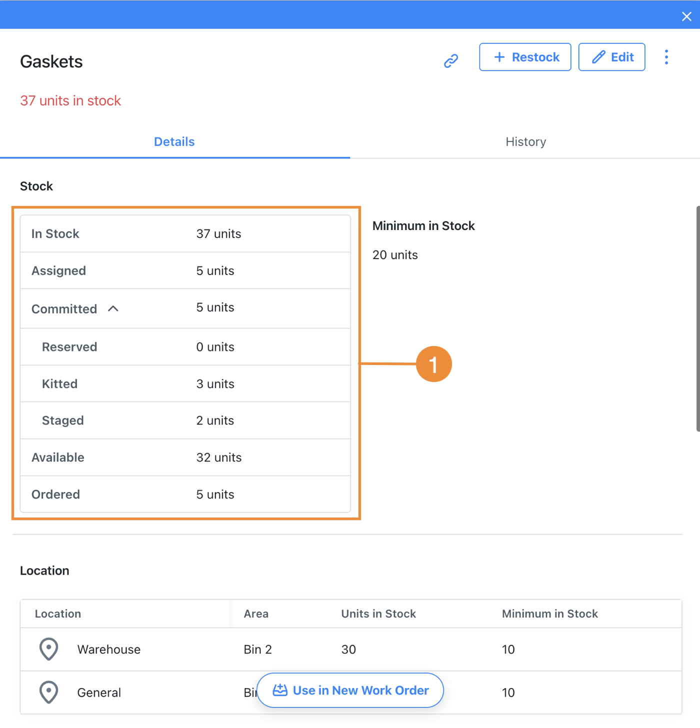The width and height of the screenshot is (700, 728).
Task: Click the Available row label
Action: point(57,457)
